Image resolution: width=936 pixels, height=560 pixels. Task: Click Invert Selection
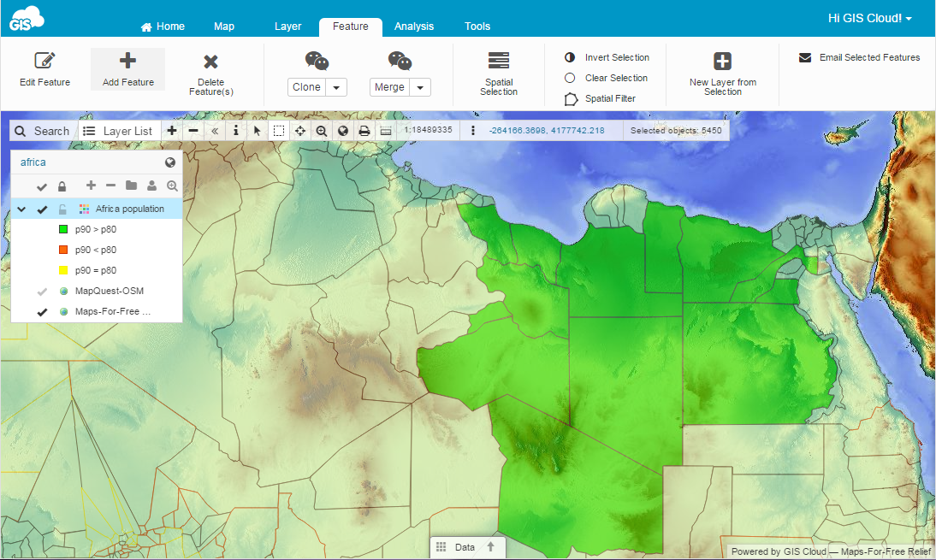pyautogui.click(x=616, y=57)
